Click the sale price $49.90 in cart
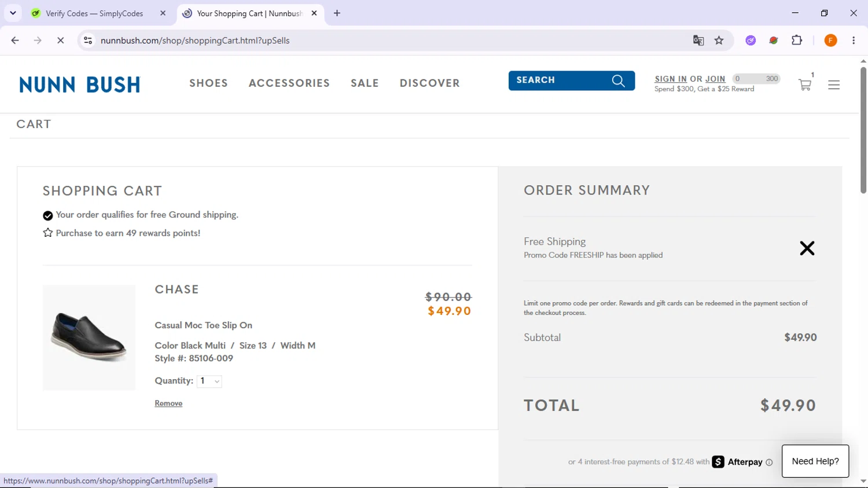Viewport: 868px width, 488px height. click(450, 311)
